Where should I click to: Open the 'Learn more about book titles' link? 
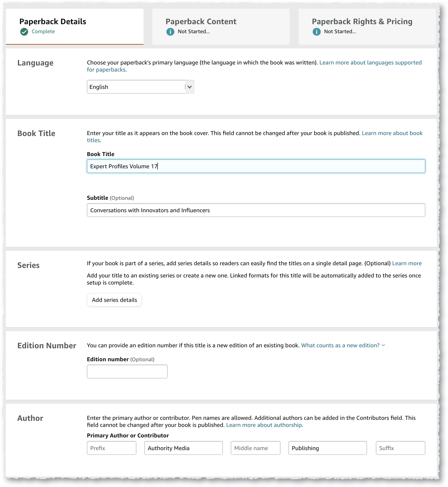[x=392, y=133]
